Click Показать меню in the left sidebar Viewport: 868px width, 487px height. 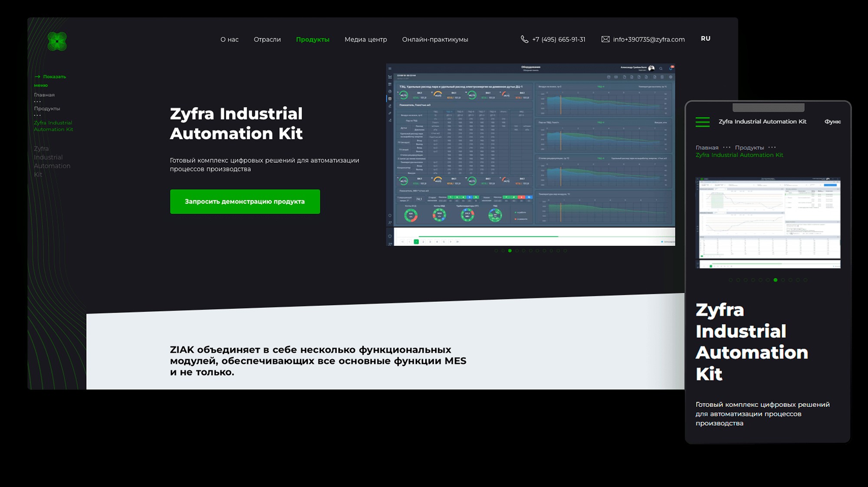tap(50, 81)
